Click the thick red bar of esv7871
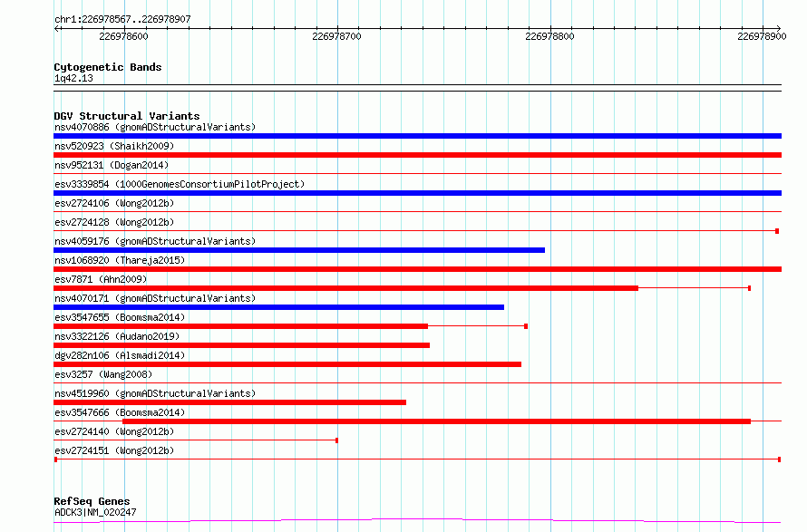Screen dimensions: 807x532 tap(345, 288)
